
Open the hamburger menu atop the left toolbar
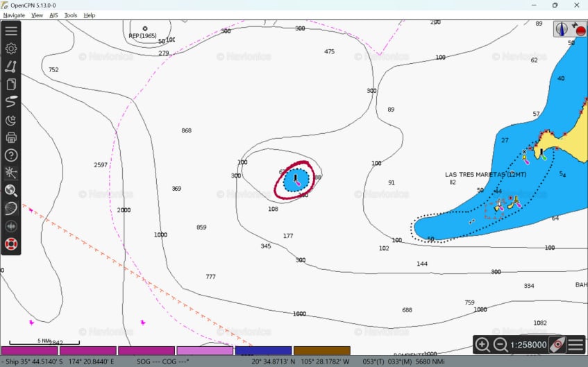tap(11, 31)
